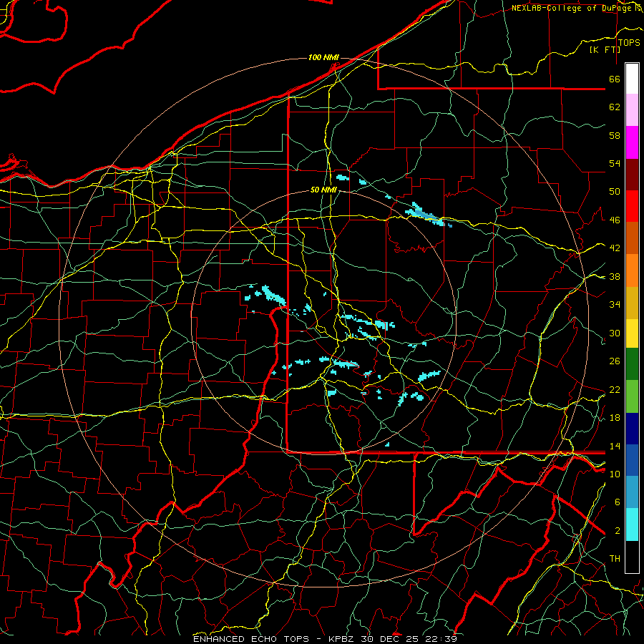
Task: Pick the cyan swatch in the color scale
Action: (x=632, y=525)
